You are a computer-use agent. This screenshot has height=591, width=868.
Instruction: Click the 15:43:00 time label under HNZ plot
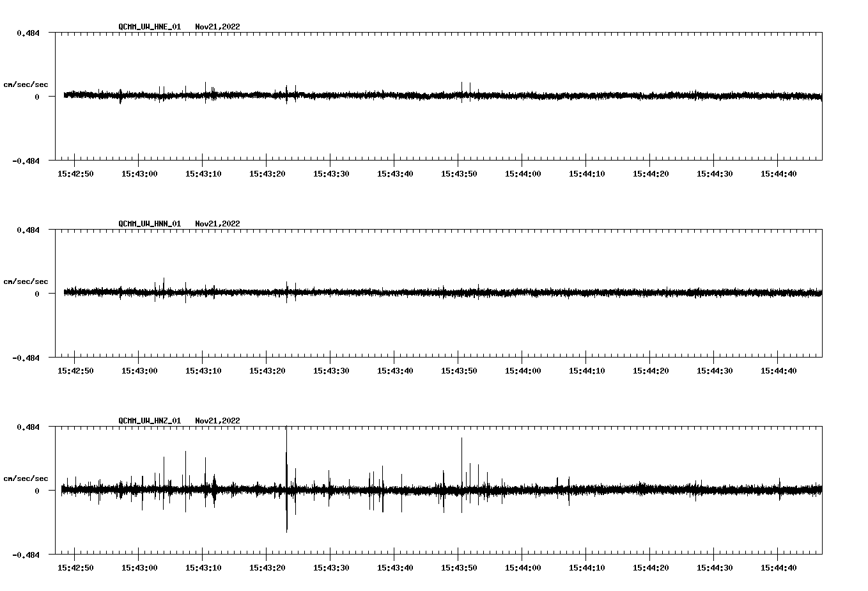pyautogui.click(x=139, y=568)
